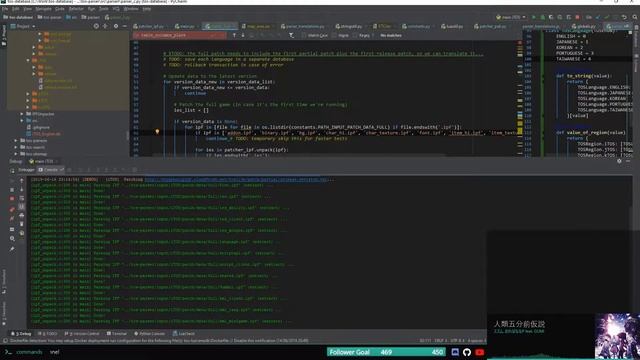The width and height of the screenshot is (640, 360).
Task: Click the Follower Goal progress bar
Action: 386,352
